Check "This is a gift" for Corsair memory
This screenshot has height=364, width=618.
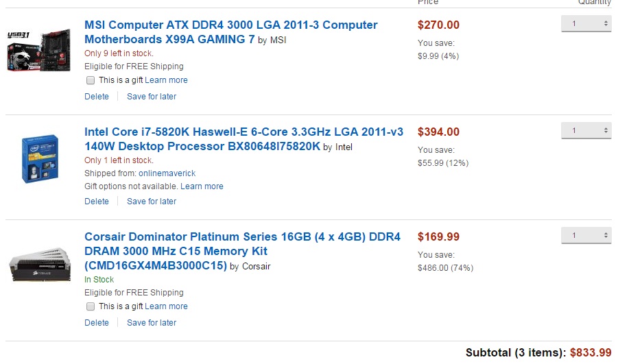(91, 306)
